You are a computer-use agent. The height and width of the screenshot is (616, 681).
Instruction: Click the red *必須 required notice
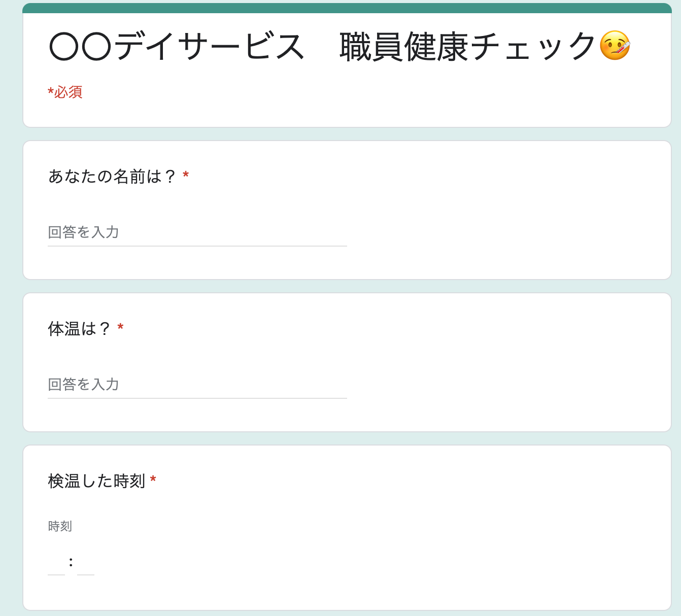65,92
